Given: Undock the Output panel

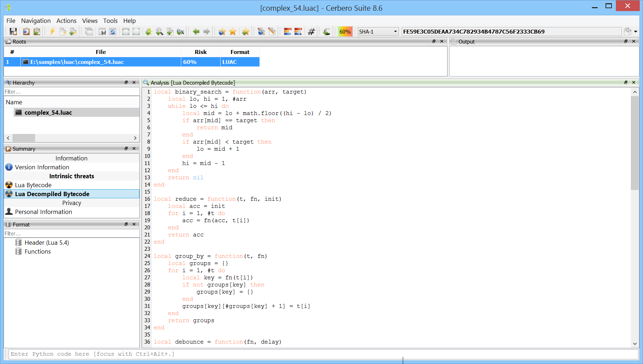Looking at the screenshot, I should (625, 41).
